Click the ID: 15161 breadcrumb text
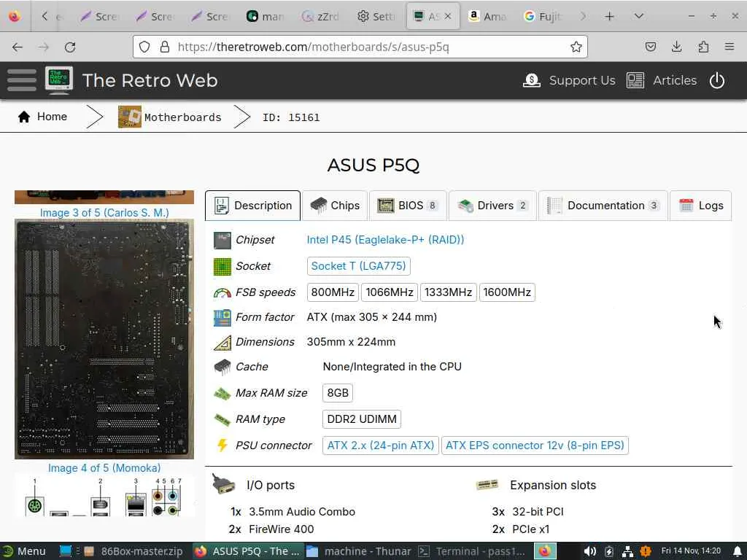 (291, 117)
